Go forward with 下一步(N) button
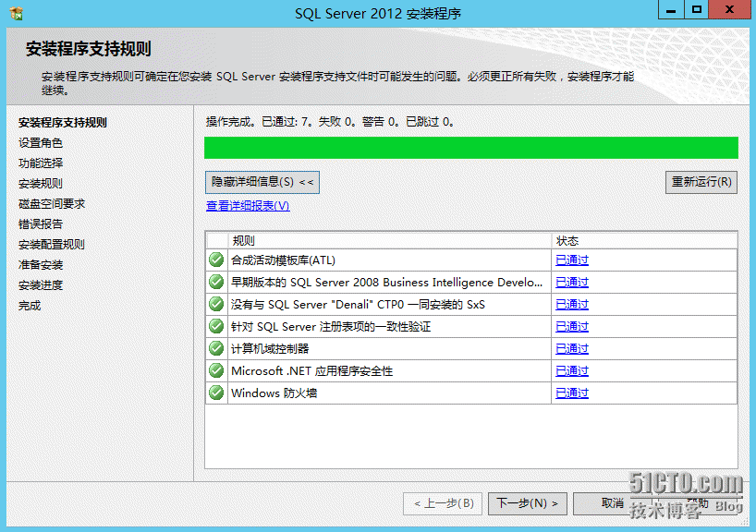 point(528,503)
